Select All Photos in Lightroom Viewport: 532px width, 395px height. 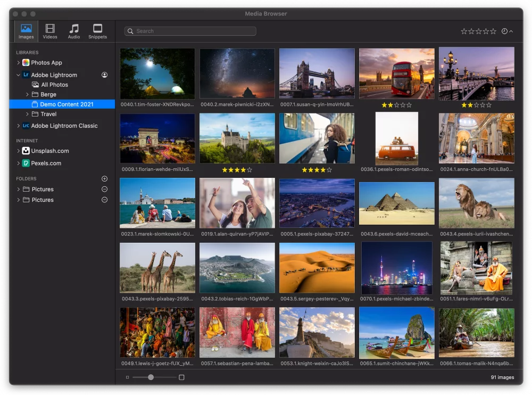(54, 85)
